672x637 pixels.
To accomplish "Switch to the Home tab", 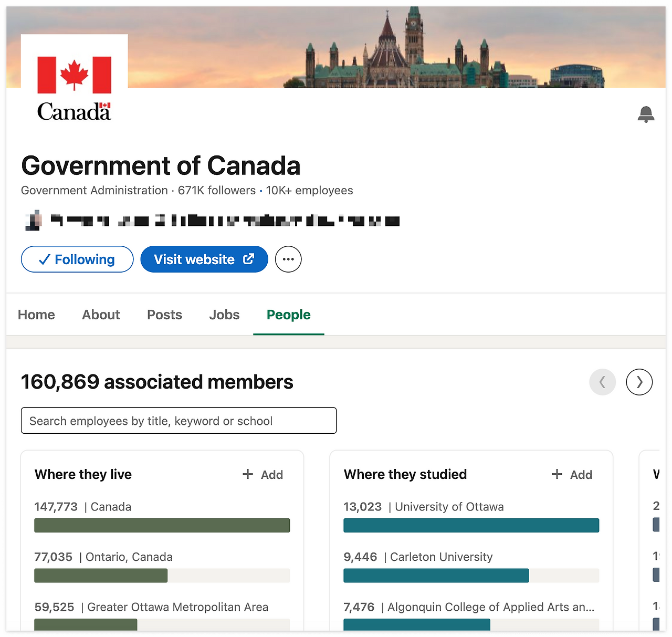I will click(36, 315).
